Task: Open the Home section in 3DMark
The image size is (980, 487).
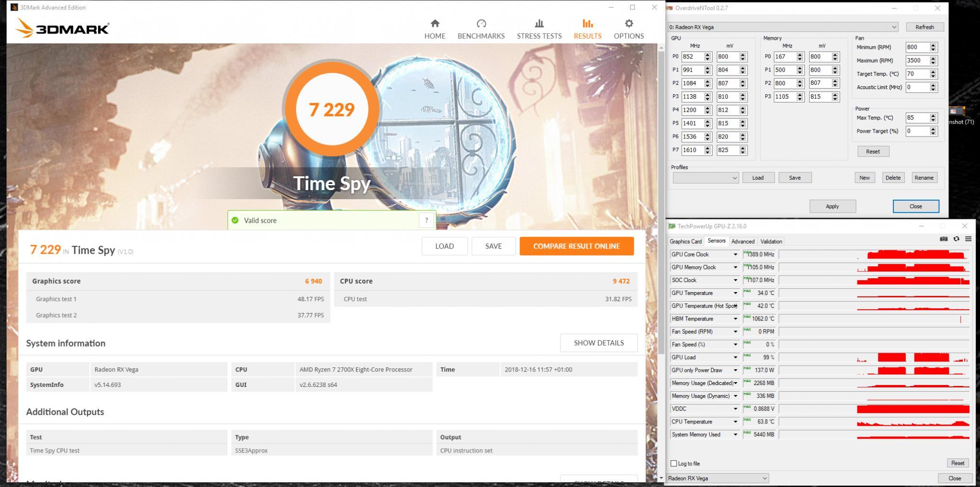Action: click(434, 29)
